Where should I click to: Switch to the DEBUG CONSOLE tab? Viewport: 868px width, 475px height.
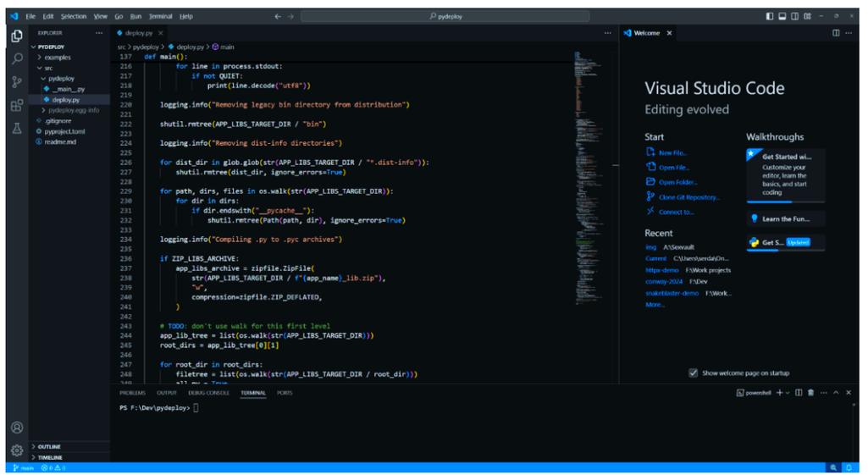tap(208, 393)
